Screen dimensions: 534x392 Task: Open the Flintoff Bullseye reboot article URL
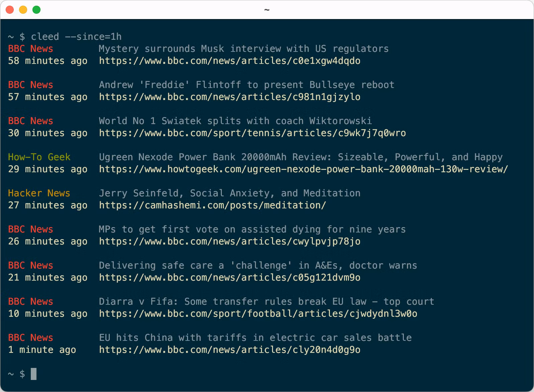click(x=230, y=97)
